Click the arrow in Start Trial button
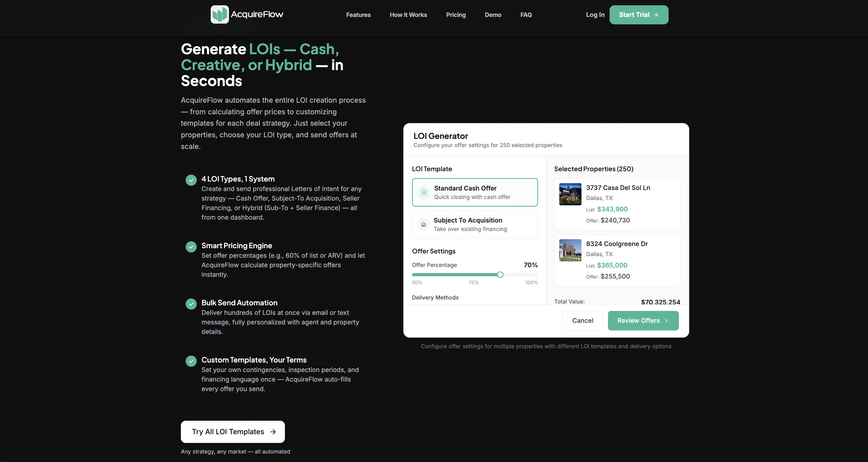Screen dimensions: 868x462 click(656, 15)
